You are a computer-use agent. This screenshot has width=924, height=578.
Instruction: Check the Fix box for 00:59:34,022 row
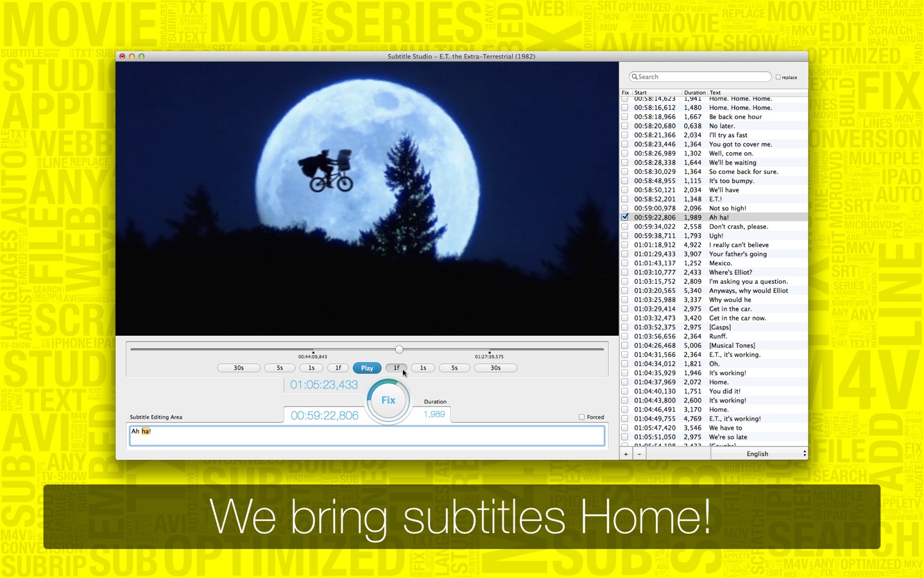tap(625, 227)
